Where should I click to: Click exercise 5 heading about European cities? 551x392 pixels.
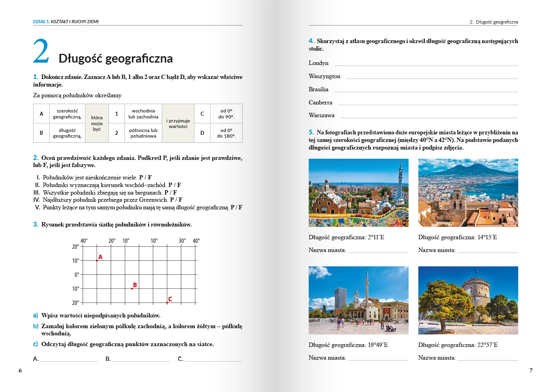(413, 140)
